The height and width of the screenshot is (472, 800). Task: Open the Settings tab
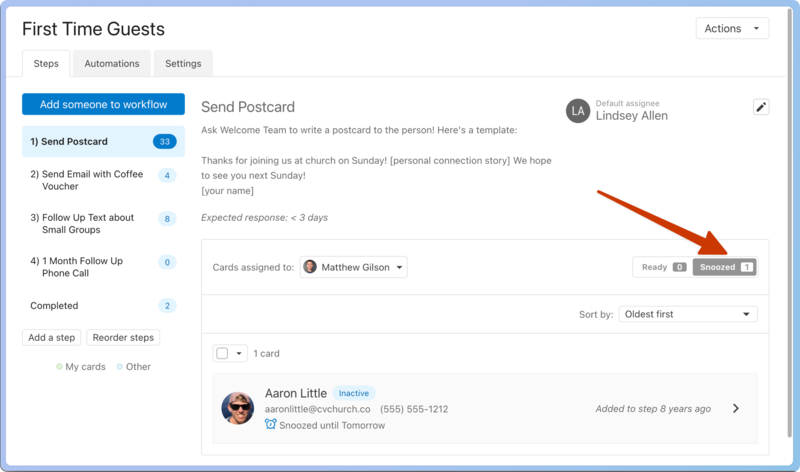pos(183,63)
